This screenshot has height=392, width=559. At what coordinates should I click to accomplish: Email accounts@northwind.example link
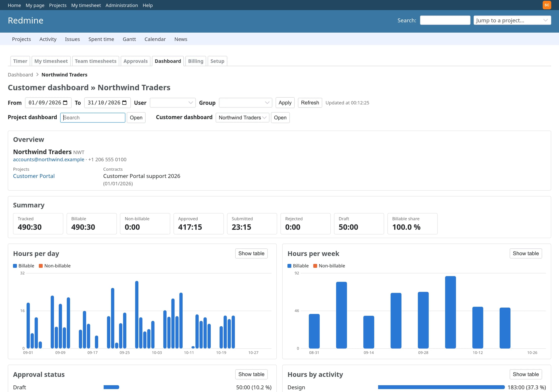(49, 160)
